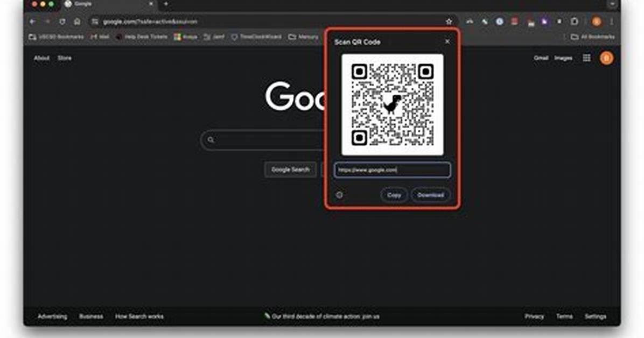This screenshot has width=644, height=338.
Task: Open the All Bookmarks folder
Action: [593, 37]
